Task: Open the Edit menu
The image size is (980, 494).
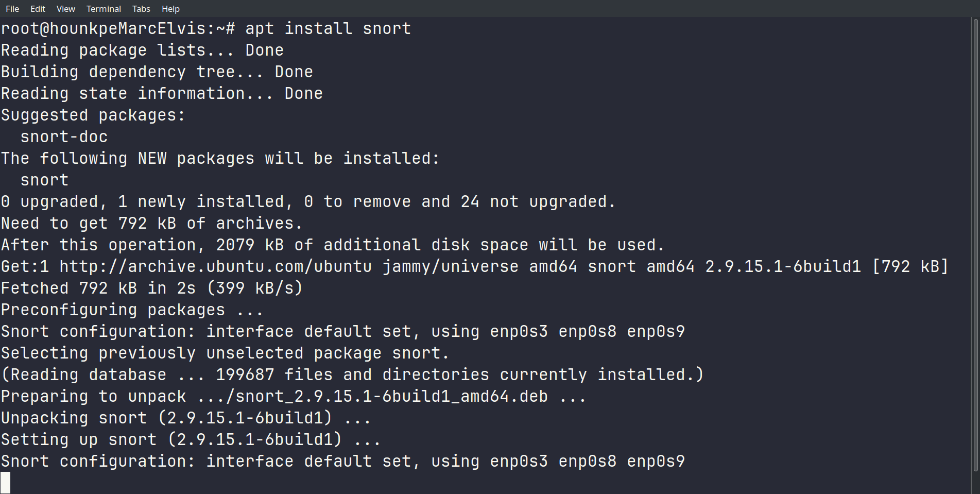Action: (38, 9)
